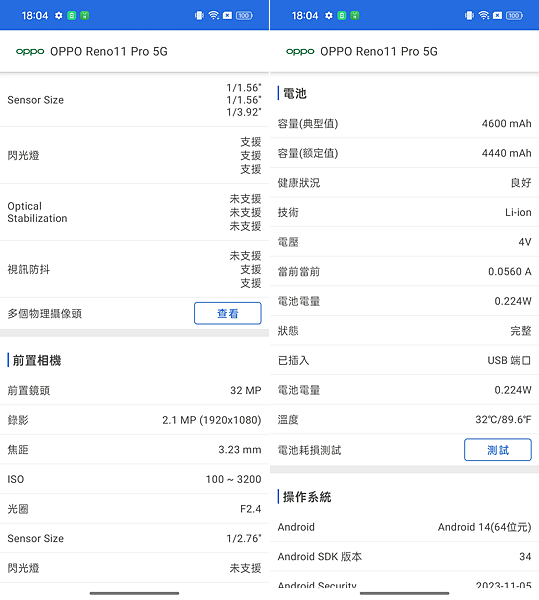Tap vibrate mode icon in right status bar
The width and height of the screenshot is (539, 600).
469,15
